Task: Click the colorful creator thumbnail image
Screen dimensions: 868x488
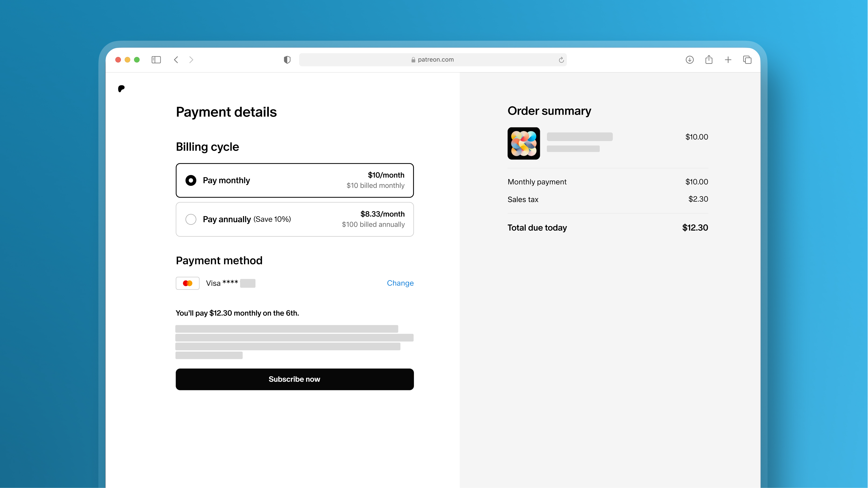Action: pyautogui.click(x=524, y=143)
